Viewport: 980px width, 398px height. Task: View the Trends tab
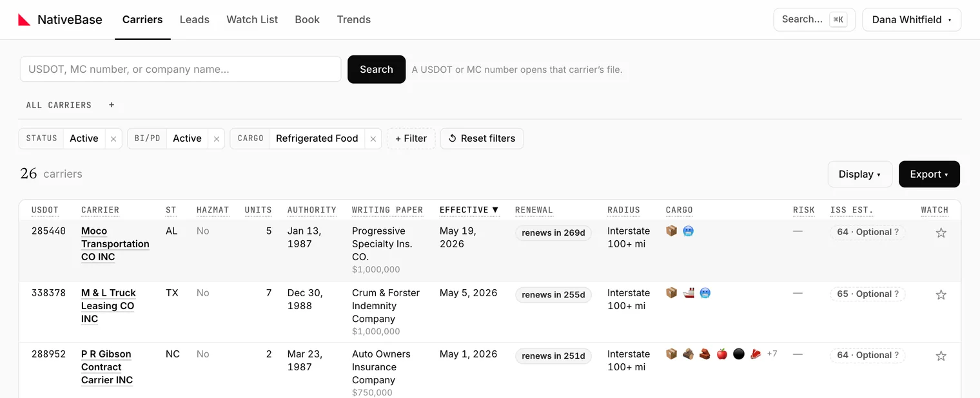point(353,20)
